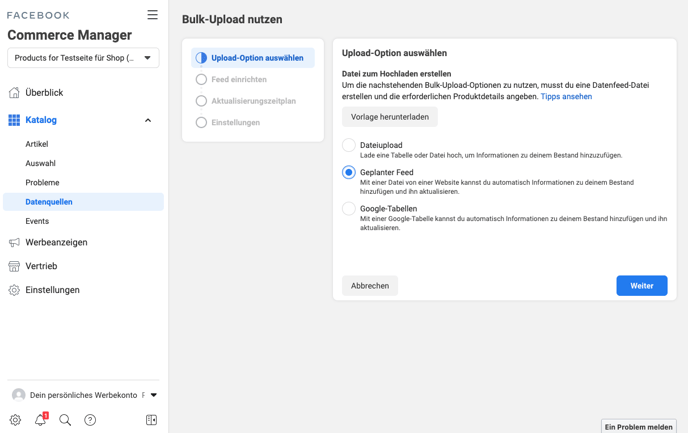Collapse the Katalog section chevron
The image size is (688, 433).
(x=148, y=120)
